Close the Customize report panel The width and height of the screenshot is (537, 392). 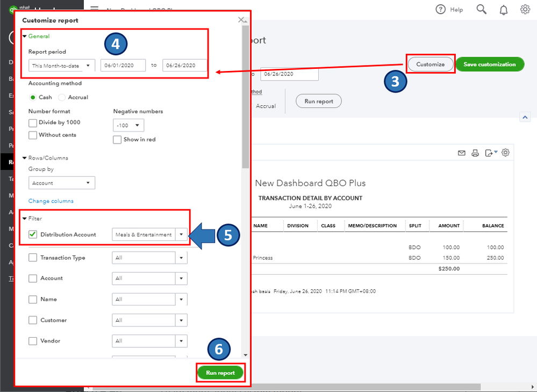(241, 20)
